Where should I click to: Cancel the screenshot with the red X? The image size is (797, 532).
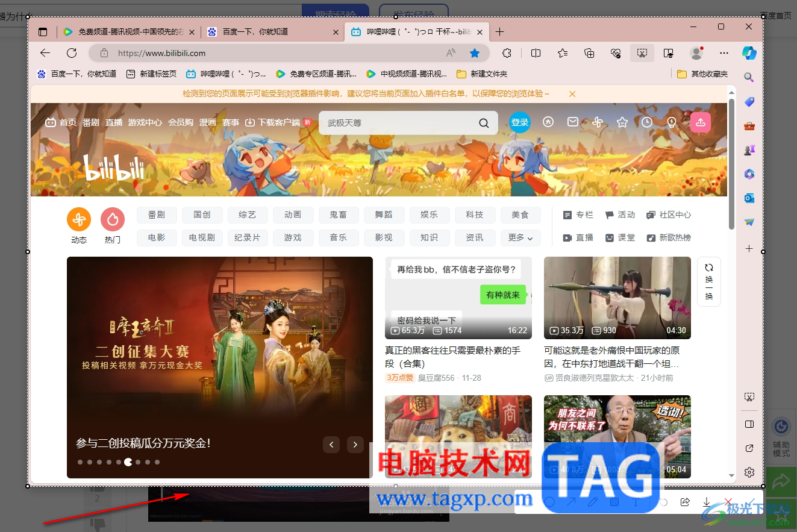pyautogui.click(x=728, y=502)
